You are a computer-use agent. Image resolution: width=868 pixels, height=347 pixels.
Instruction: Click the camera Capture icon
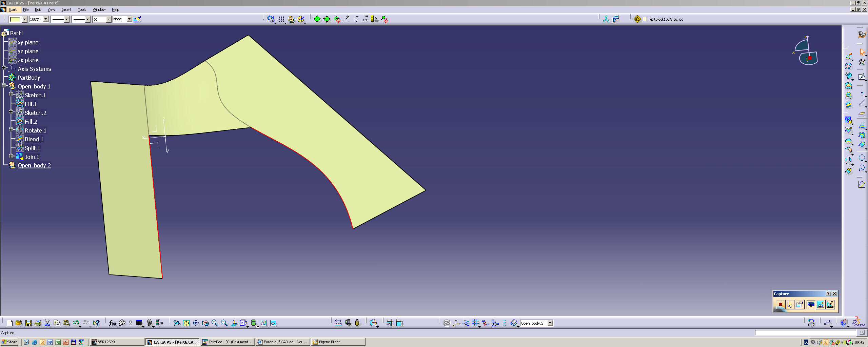click(x=811, y=304)
